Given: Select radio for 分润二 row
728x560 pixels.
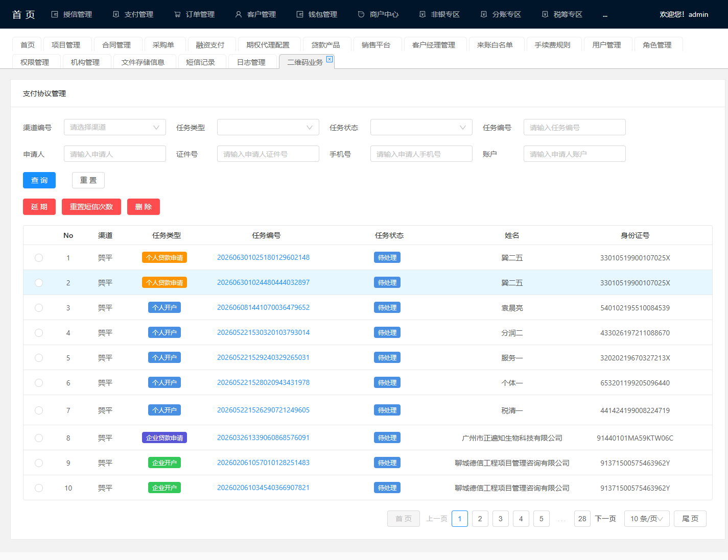Looking at the screenshot, I should (39, 333).
